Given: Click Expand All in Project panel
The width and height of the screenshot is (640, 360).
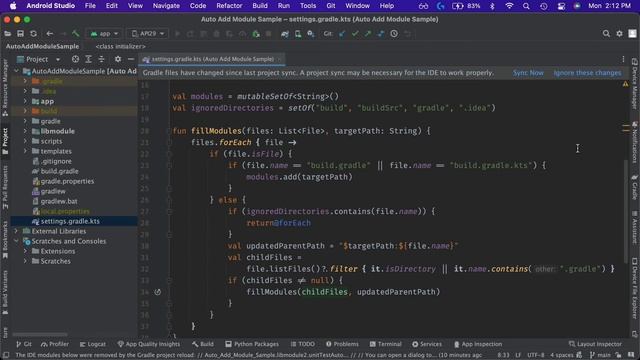Looking at the screenshot, I should point(88,59).
